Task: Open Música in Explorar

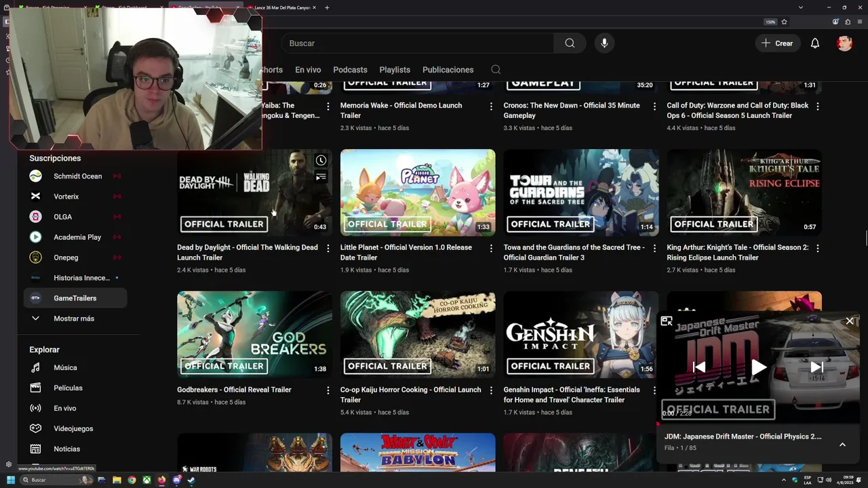Action: (x=75, y=367)
